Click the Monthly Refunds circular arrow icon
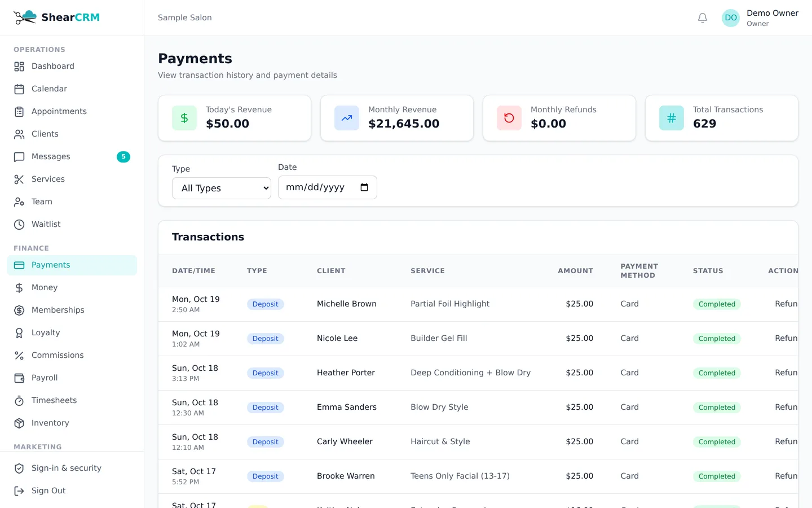This screenshot has width=812, height=508. pyautogui.click(x=509, y=118)
